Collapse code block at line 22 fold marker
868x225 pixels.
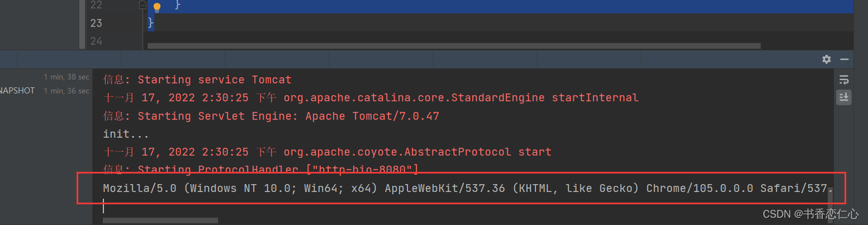143,5
